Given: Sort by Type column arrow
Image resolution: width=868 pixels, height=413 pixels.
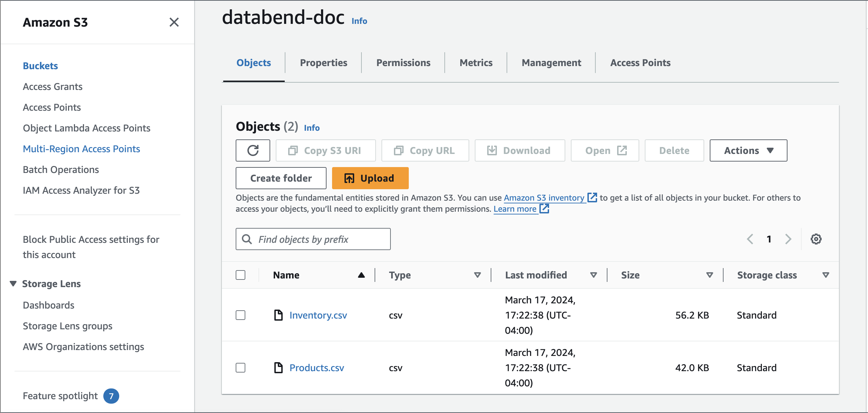Looking at the screenshot, I should [x=478, y=275].
